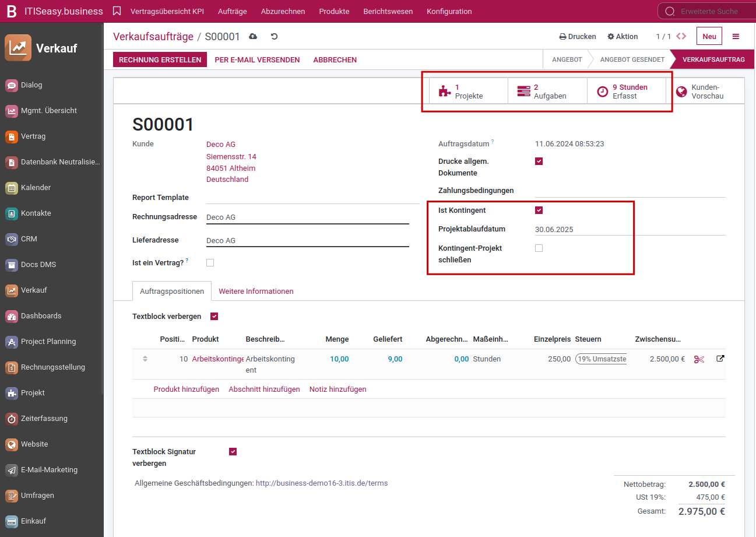Open the Drucken print dropdown
756x537 pixels.
[x=578, y=36]
